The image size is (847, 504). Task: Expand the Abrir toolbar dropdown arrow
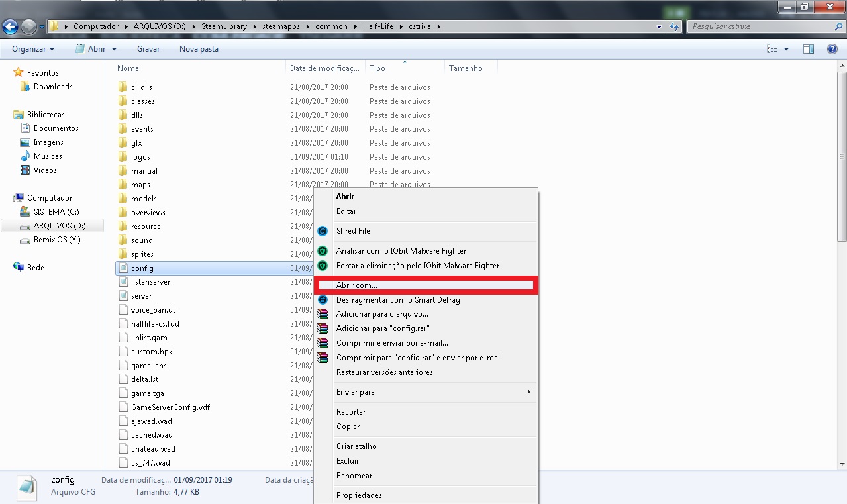point(114,49)
